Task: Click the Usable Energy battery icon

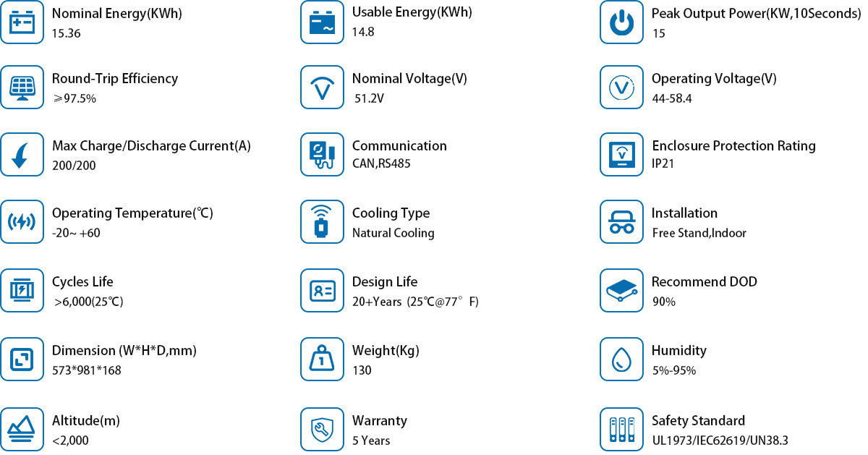Action: click(322, 22)
